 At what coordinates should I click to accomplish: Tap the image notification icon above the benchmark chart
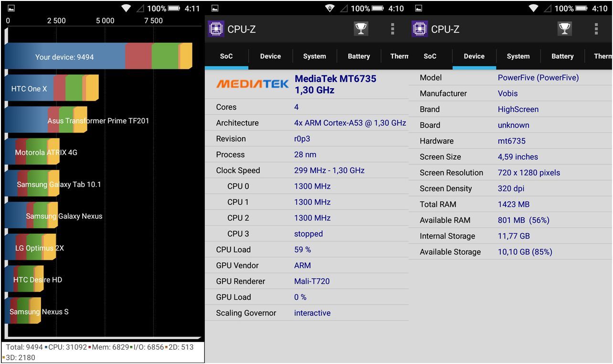coord(11,8)
